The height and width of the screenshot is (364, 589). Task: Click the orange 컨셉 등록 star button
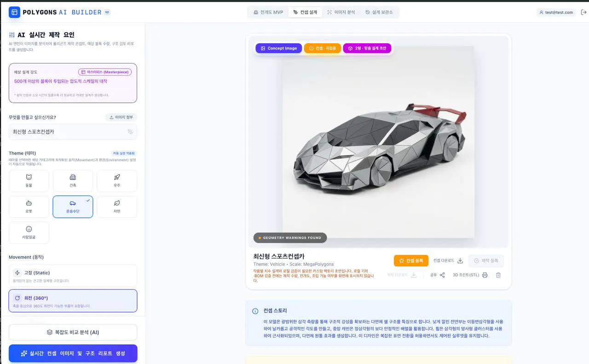pos(411,261)
